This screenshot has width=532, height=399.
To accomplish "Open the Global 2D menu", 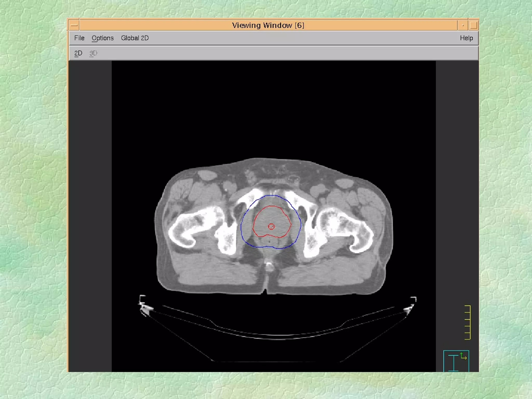I will click(135, 38).
